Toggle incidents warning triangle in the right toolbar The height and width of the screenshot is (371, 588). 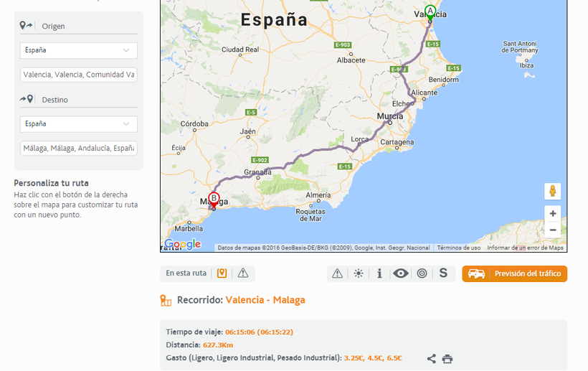(337, 273)
